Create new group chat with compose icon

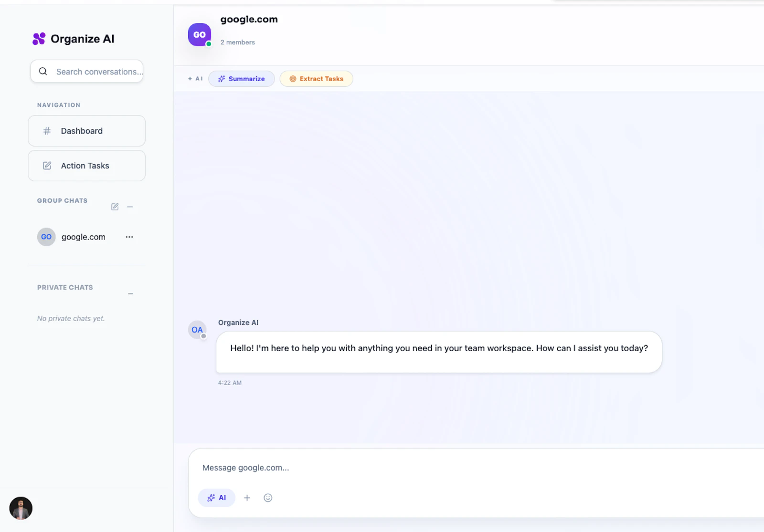tap(115, 207)
